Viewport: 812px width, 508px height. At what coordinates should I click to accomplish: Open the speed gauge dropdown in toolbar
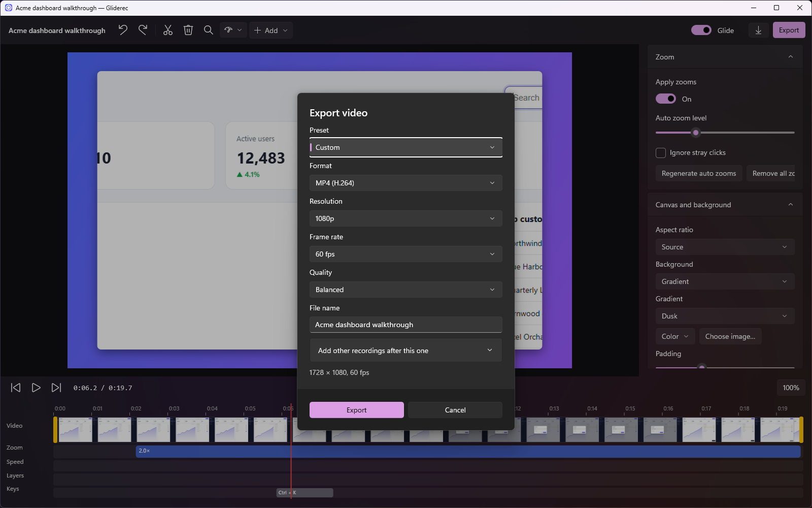point(233,30)
